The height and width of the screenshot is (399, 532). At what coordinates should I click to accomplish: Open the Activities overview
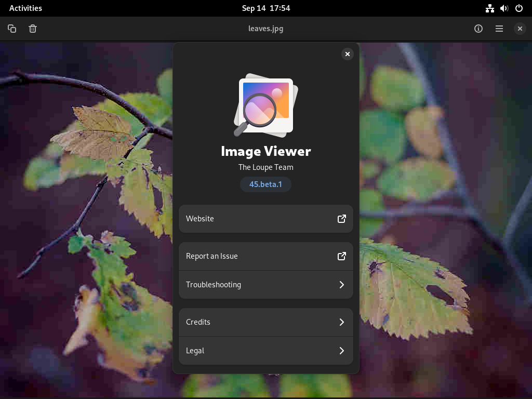pos(25,8)
